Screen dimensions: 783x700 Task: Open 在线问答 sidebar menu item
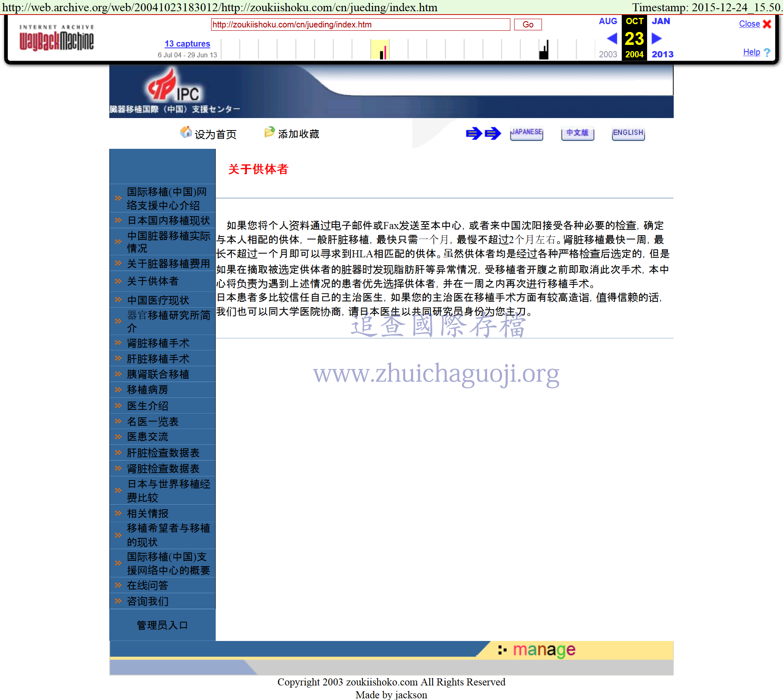[x=148, y=586]
